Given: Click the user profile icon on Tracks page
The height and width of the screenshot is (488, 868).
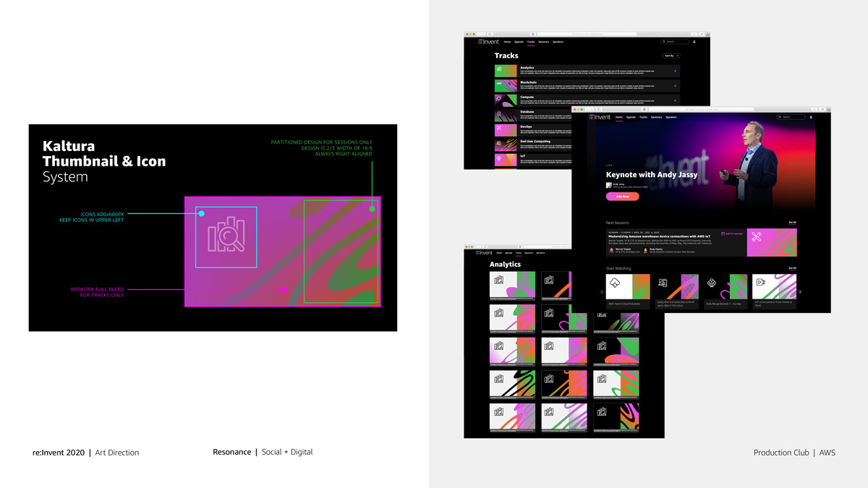Looking at the screenshot, I should pos(694,42).
